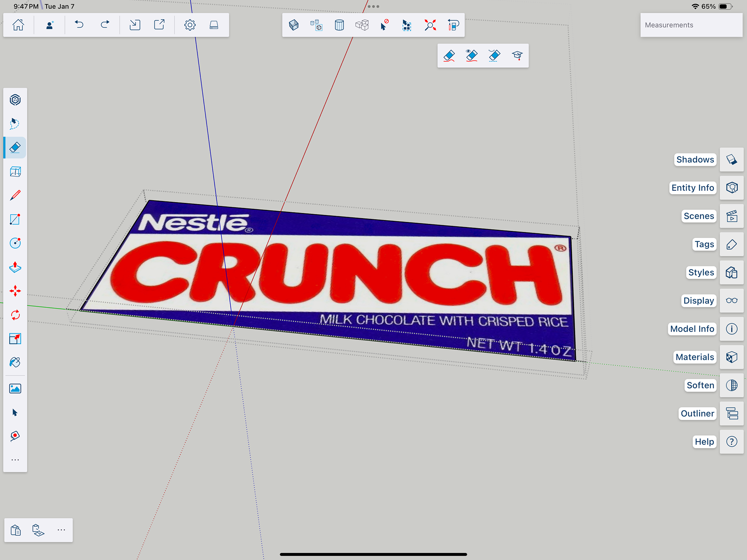
Task: Select the Rotate tool
Action: [15, 315]
